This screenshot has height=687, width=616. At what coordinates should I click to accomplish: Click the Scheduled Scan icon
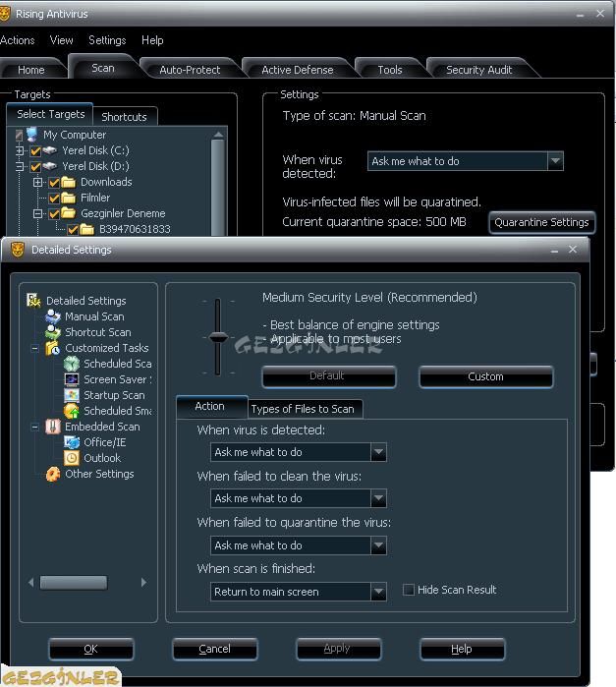coord(72,364)
